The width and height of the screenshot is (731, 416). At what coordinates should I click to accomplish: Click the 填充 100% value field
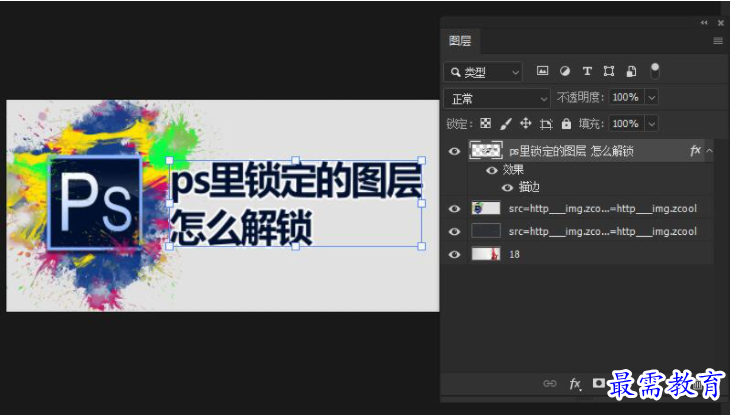626,124
